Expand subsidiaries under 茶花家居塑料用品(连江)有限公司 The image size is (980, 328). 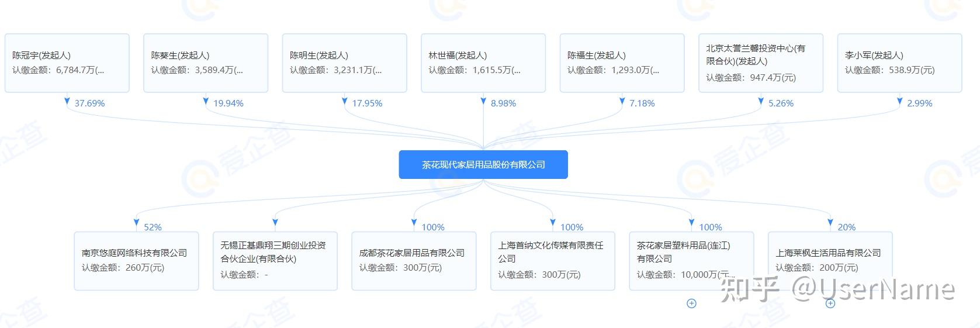pos(691,303)
